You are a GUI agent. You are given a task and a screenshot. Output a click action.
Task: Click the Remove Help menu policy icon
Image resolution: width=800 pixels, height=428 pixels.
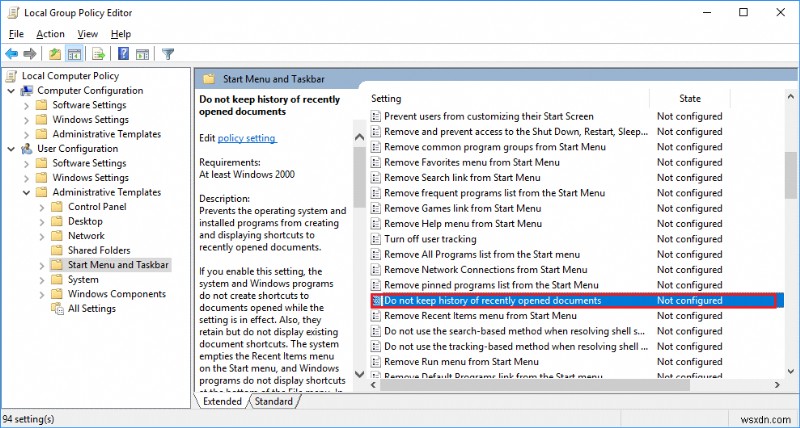(376, 224)
